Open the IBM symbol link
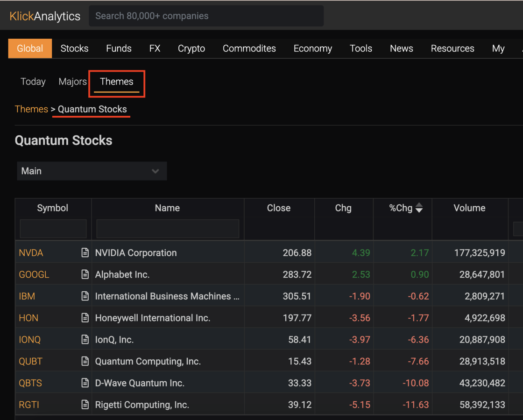 (x=27, y=296)
